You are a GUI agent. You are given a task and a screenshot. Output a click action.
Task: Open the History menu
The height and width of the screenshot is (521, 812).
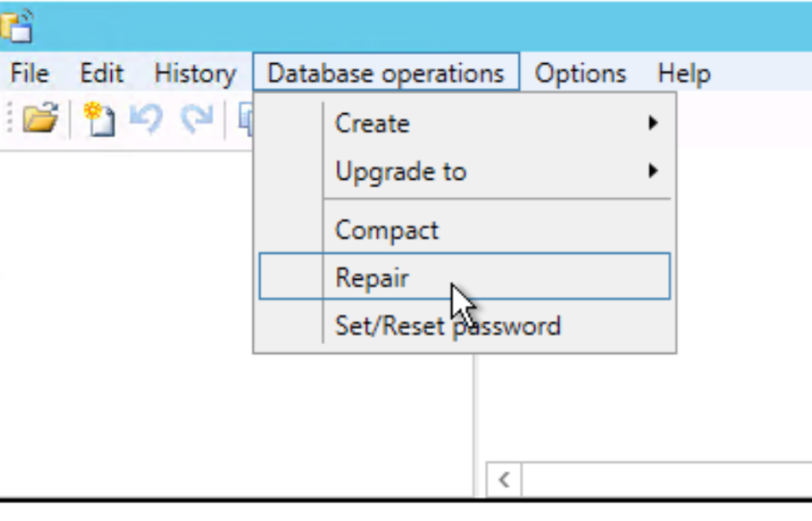pyautogui.click(x=194, y=74)
